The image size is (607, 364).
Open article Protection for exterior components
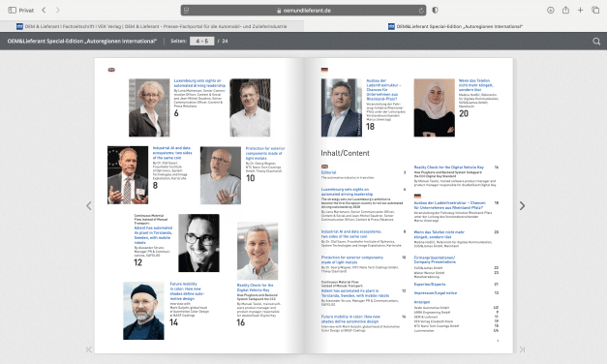tap(265, 153)
